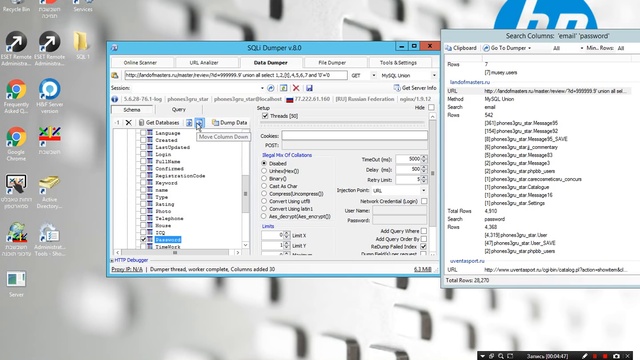Image resolution: width=640 pixels, height=360 pixels.
Task: Switch to the Query sub-tab
Action: coord(178,109)
